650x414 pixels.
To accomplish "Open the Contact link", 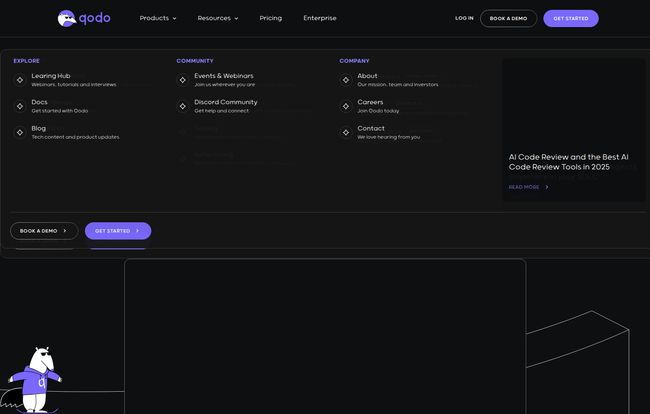I will 371,128.
